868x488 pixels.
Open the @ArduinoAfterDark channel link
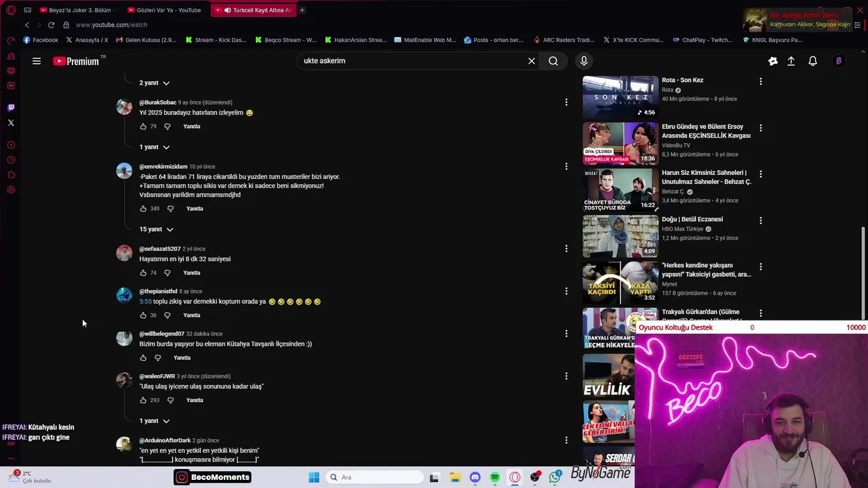pyautogui.click(x=165, y=441)
